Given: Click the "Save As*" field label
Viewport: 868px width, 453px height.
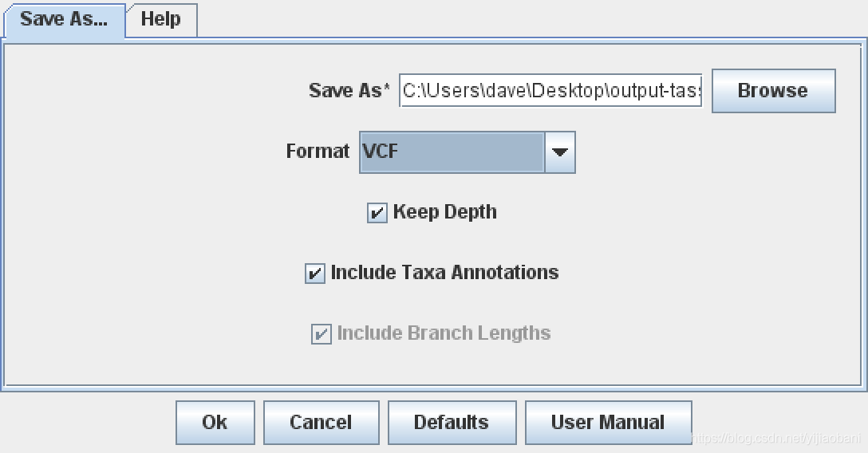Looking at the screenshot, I should [345, 91].
